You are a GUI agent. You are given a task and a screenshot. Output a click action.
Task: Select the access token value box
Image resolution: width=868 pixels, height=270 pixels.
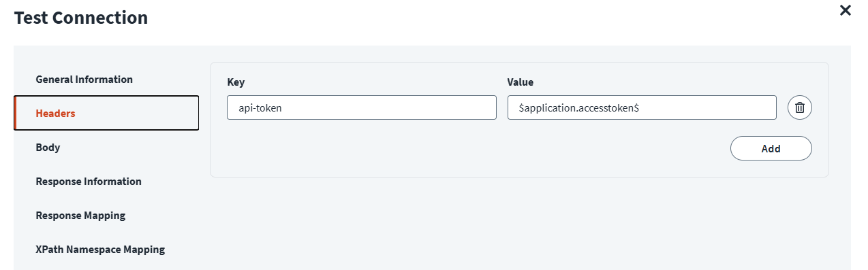642,107
